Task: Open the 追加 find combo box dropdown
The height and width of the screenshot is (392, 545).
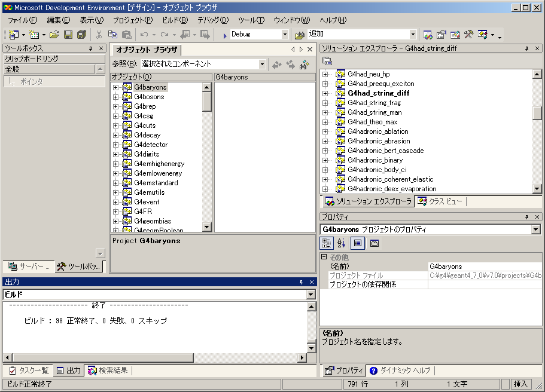Action: 413,34
